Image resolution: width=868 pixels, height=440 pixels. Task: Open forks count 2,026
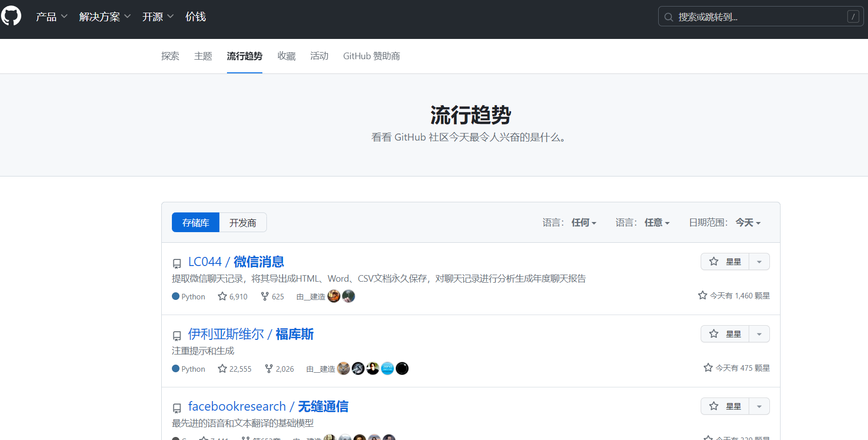(x=279, y=369)
